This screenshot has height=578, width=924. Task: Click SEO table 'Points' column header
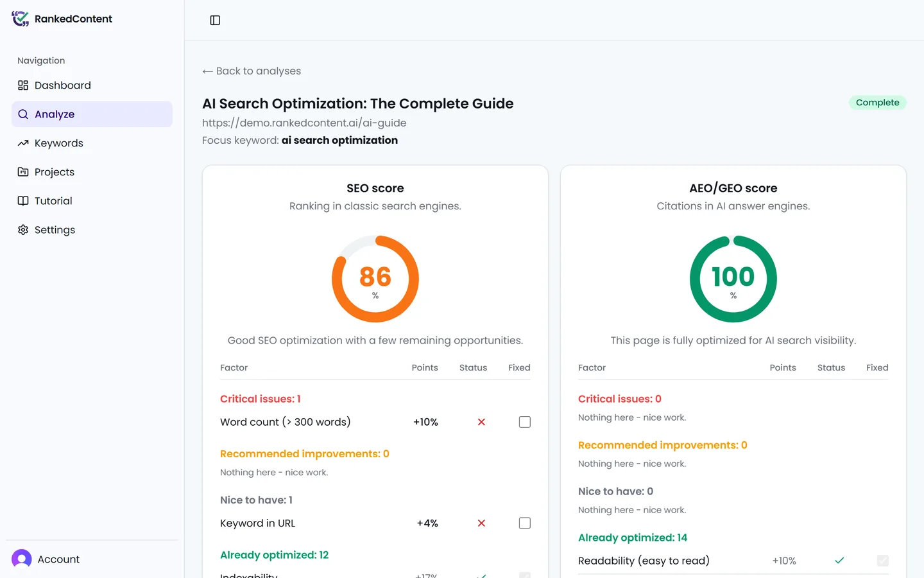[x=425, y=368]
